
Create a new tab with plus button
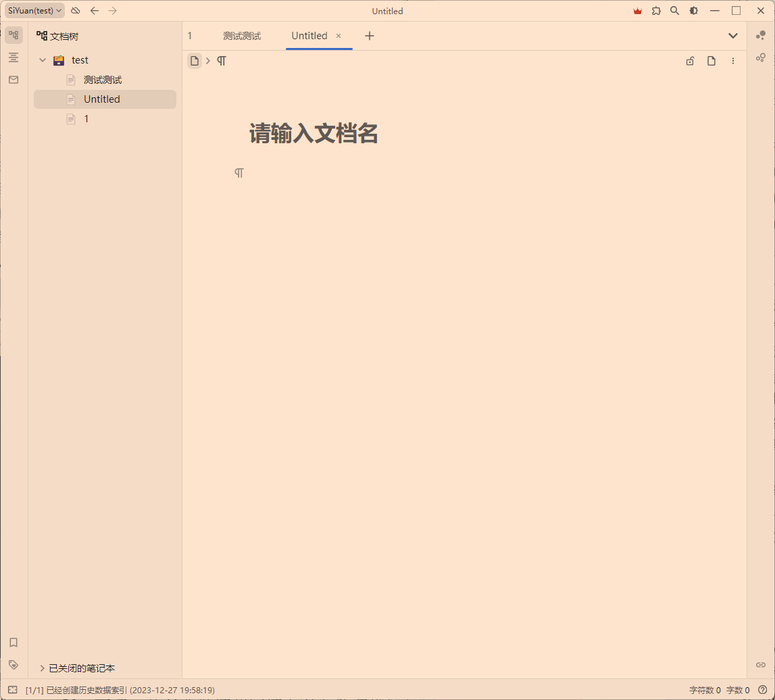369,36
